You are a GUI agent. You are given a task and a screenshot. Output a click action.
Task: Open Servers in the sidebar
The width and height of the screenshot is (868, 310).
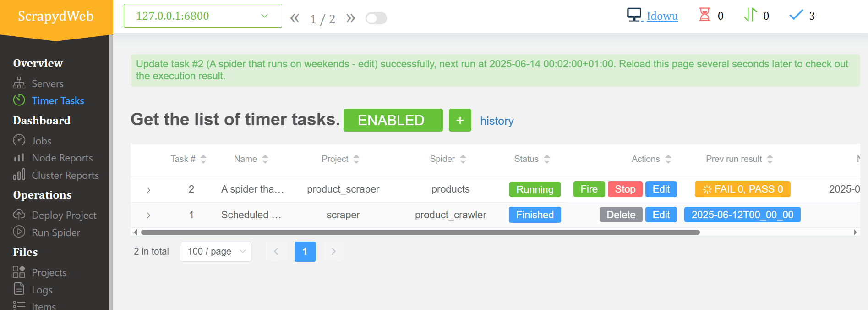pyautogui.click(x=48, y=83)
